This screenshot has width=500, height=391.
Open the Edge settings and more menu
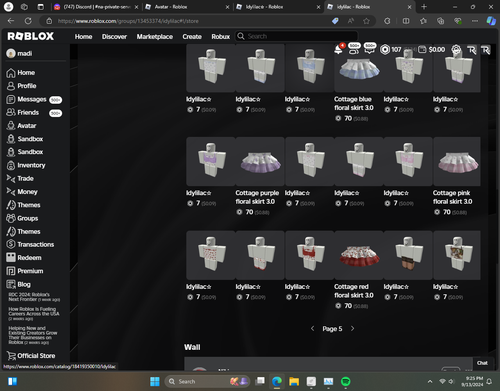click(x=475, y=21)
